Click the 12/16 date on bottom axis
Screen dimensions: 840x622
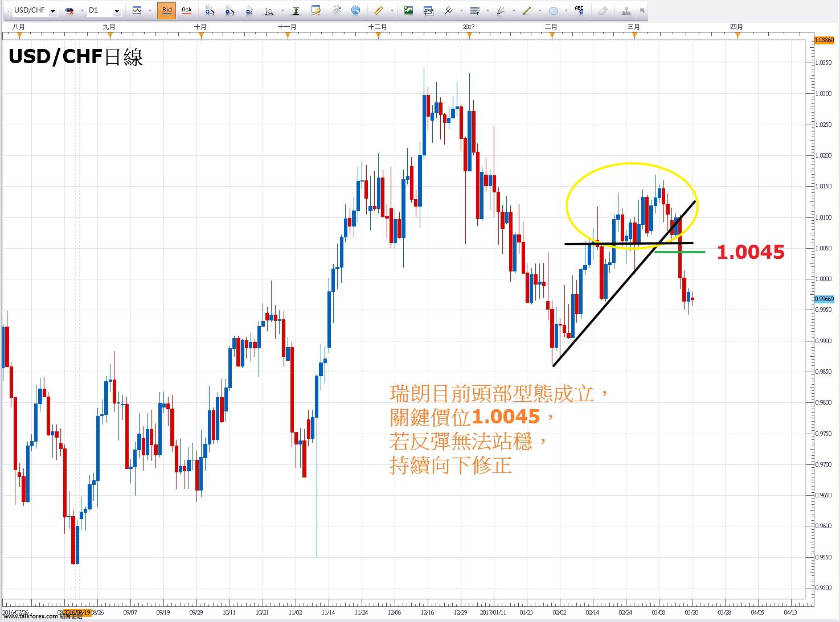point(428,612)
